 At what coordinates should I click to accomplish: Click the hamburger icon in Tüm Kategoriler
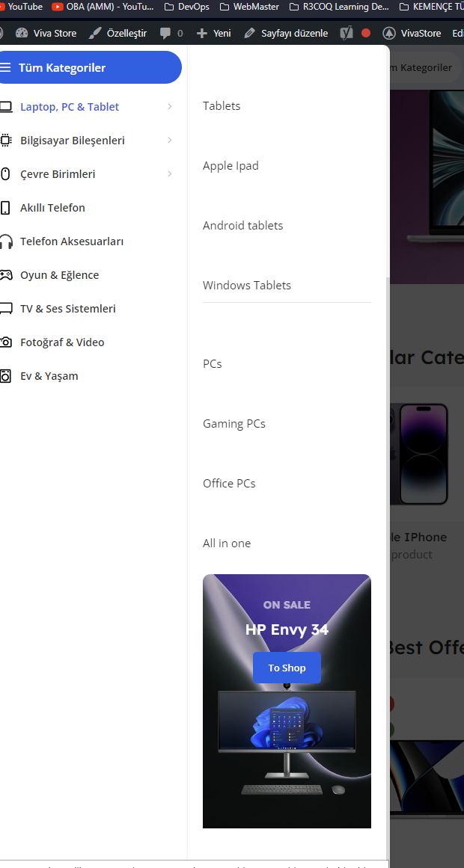[x=5, y=67]
